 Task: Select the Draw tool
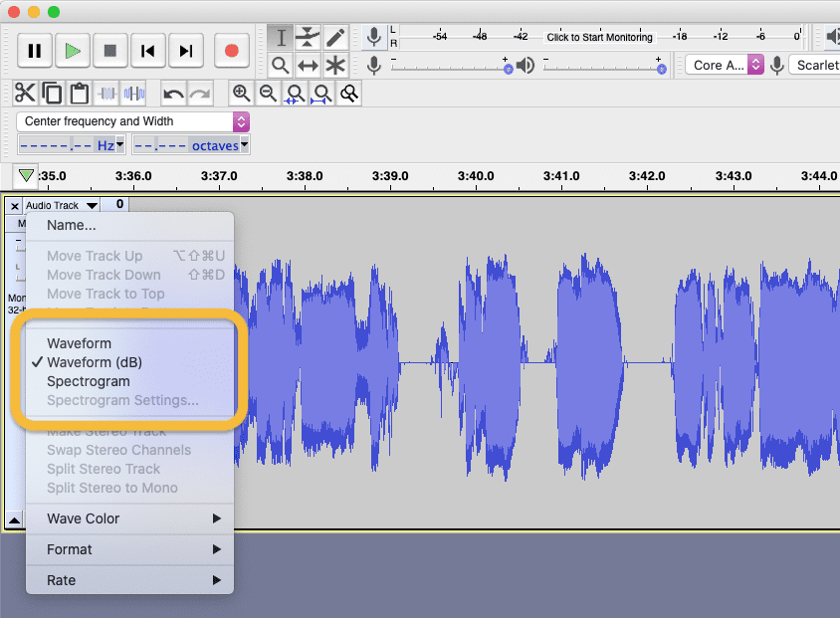coord(334,36)
